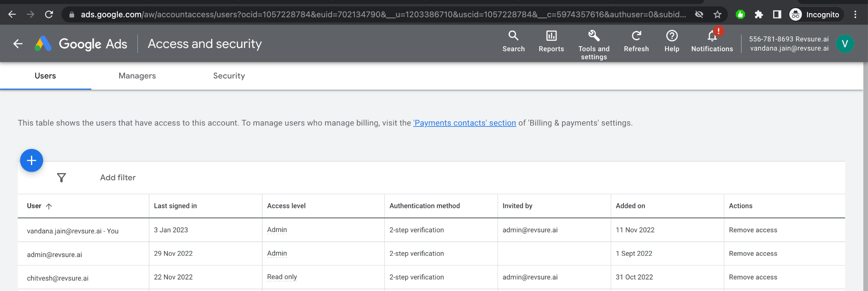The width and height of the screenshot is (868, 291).
Task: Remove access for admin@revsure.ai
Action: pos(753,254)
